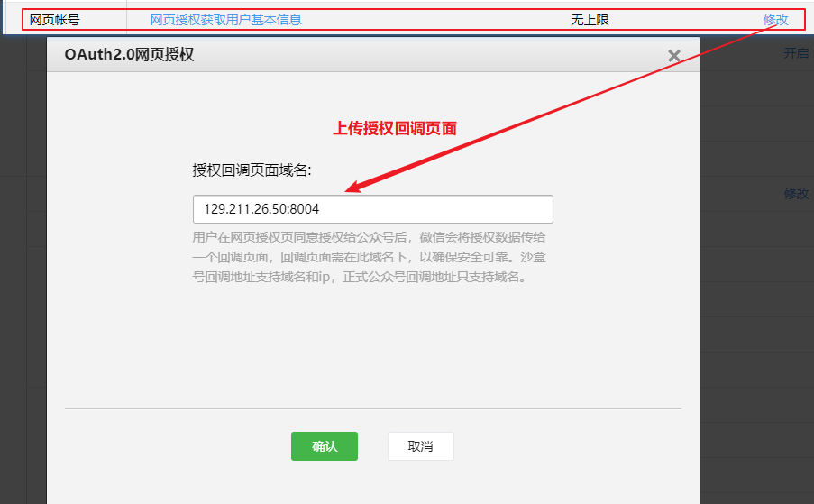Click 修改 link in 网页帐号 row
814x504 pixels.
775,20
